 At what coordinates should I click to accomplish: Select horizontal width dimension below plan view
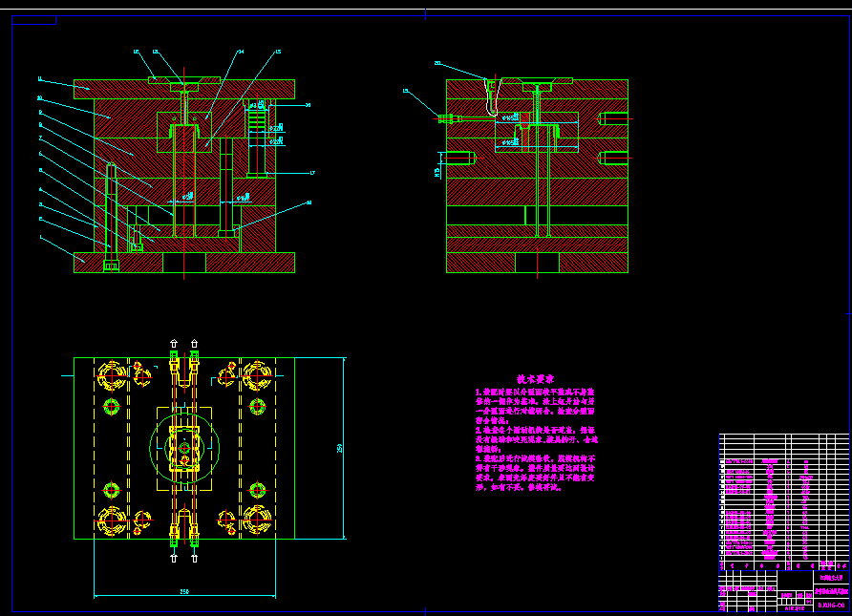[184, 593]
